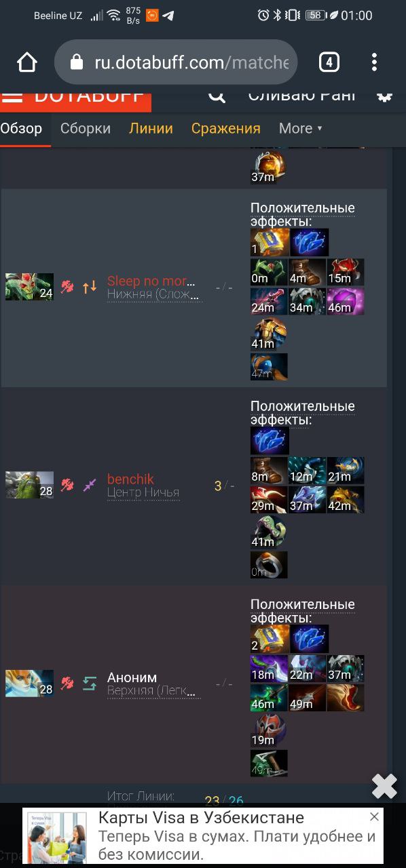
Task: Dismiss the overlay with the large X
Action: pos(384,786)
